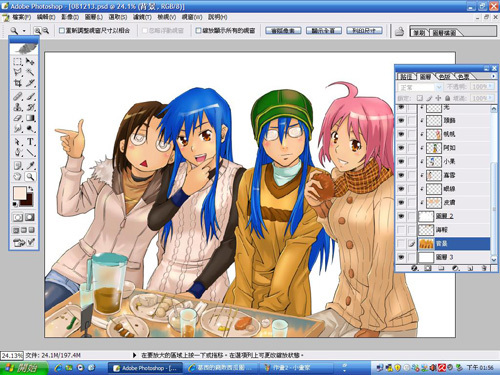Open the status bar info arrow menu
The height and width of the screenshot is (375, 500).
135,355
